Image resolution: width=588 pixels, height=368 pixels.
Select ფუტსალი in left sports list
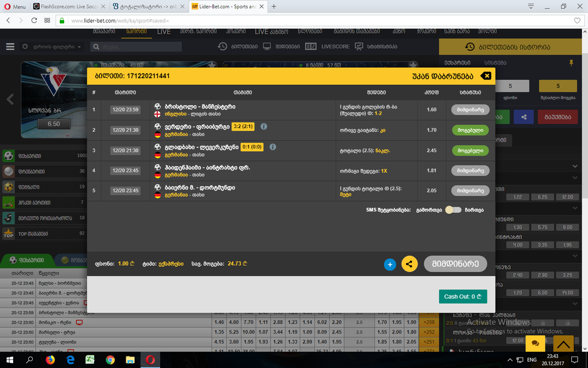(x=44, y=187)
